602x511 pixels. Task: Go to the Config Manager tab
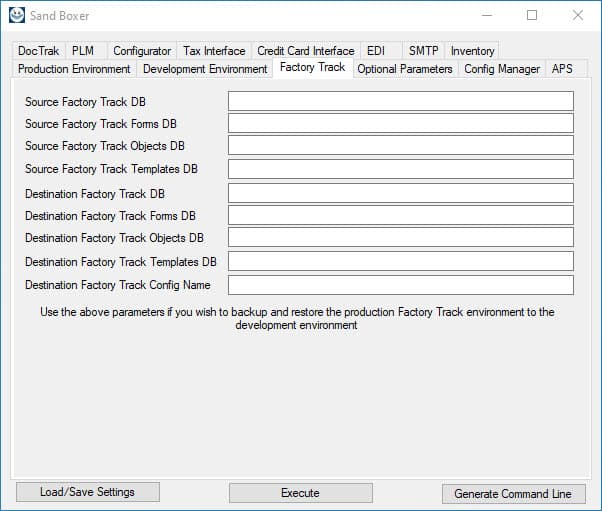502,69
